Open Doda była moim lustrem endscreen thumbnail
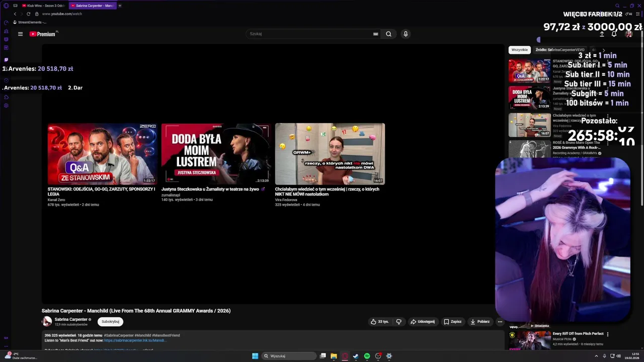Screen dimensions: 644x362 (x=216, y=154)
